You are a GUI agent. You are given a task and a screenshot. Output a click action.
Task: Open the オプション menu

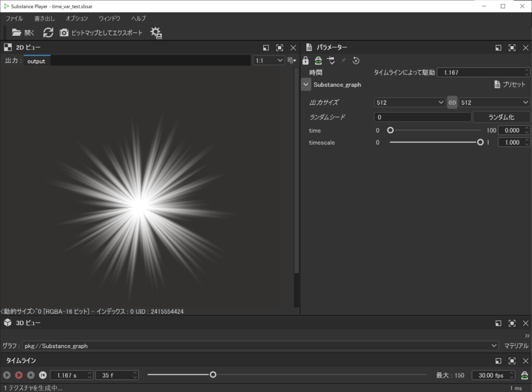pyautogui.click(x=77, y=18)
